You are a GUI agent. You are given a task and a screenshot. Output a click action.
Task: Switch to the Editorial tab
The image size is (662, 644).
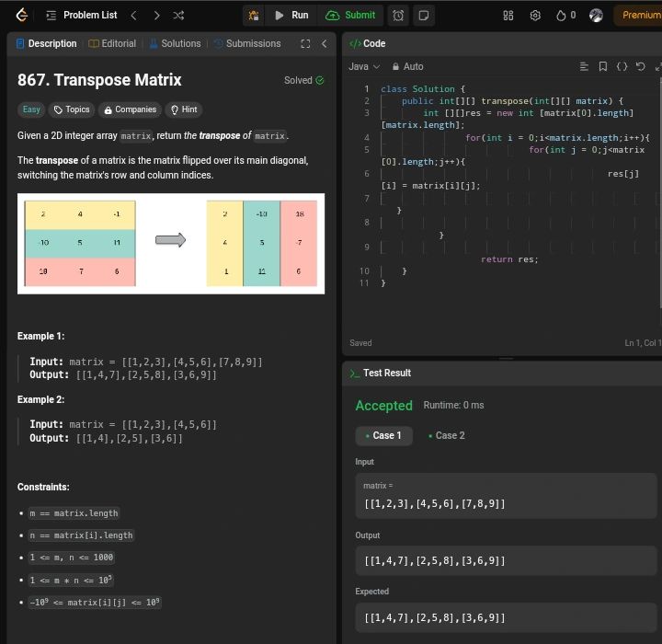click(112, 43)
